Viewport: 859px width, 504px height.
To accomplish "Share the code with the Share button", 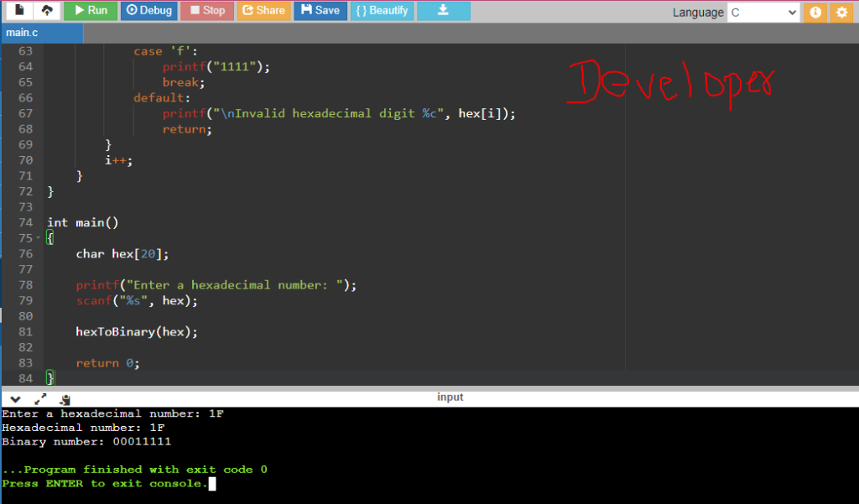I will click(x=263, y=10).
